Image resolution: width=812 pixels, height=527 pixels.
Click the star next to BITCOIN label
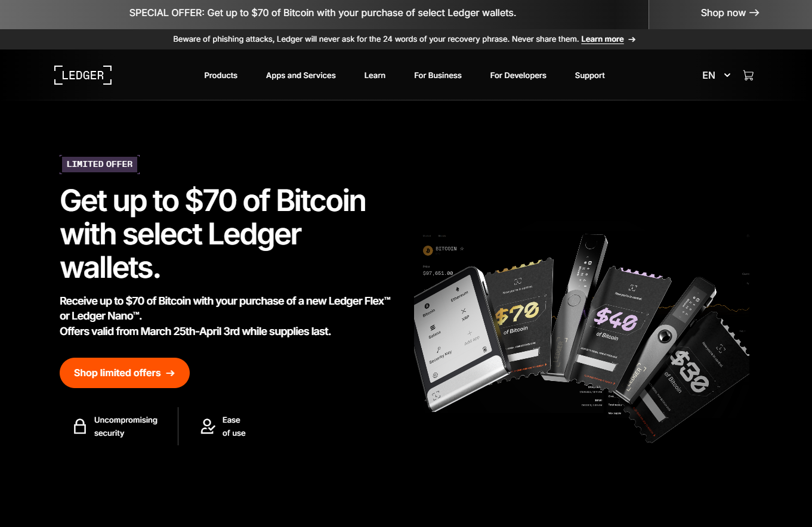tap(462, 249)
